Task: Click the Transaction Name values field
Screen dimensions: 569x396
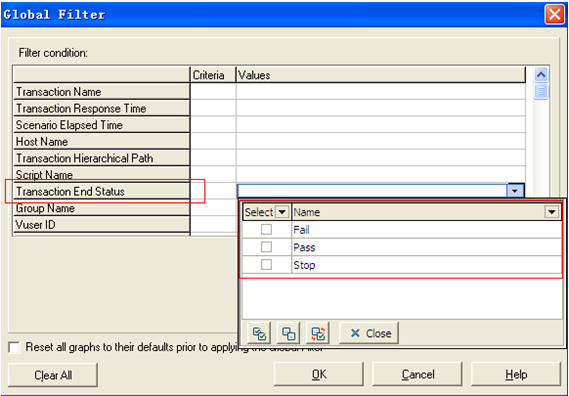Action: (x=381, y=92)
